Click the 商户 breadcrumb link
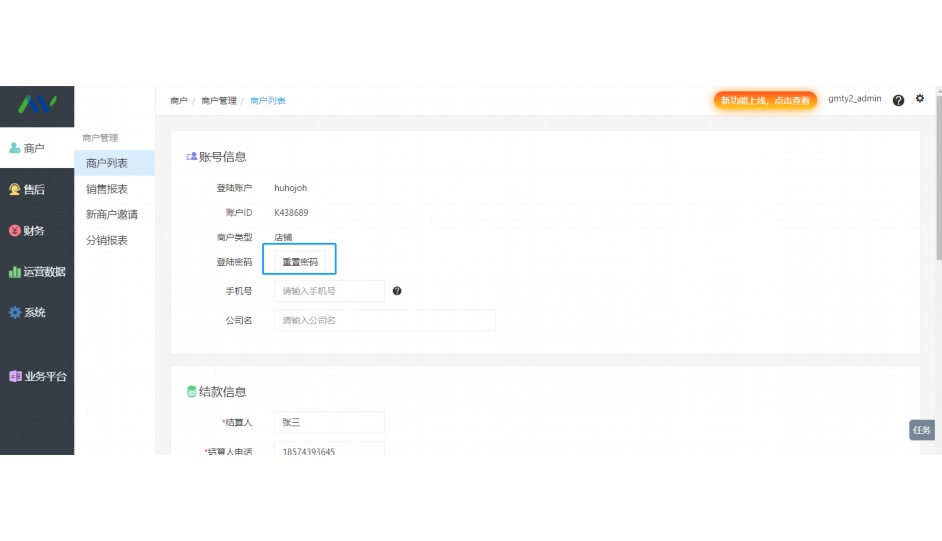Screen dimensions: 942x541 (178, 100)
